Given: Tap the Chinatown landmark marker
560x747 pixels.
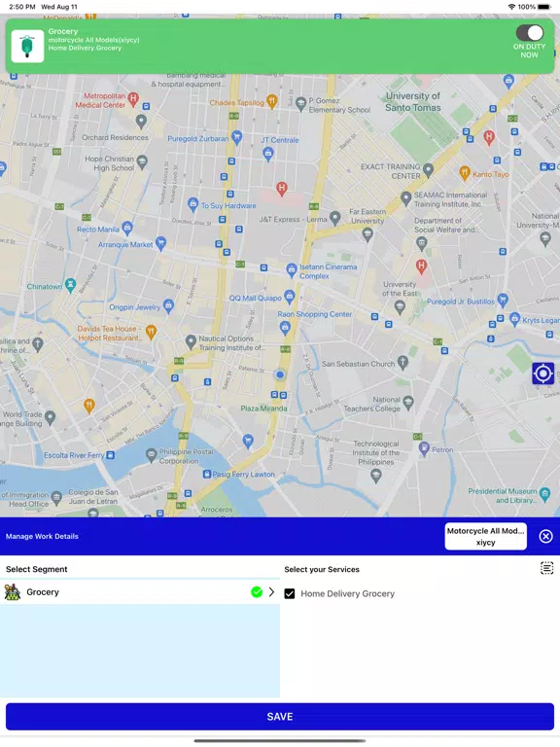Looking at the screenshot, I should pyautogui.click(x=70, y=285).
